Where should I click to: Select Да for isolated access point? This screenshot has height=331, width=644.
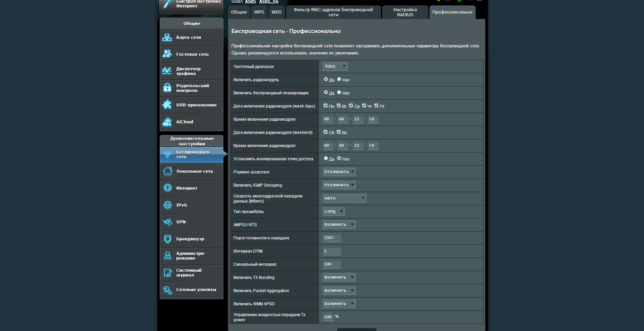pos(326,159)
